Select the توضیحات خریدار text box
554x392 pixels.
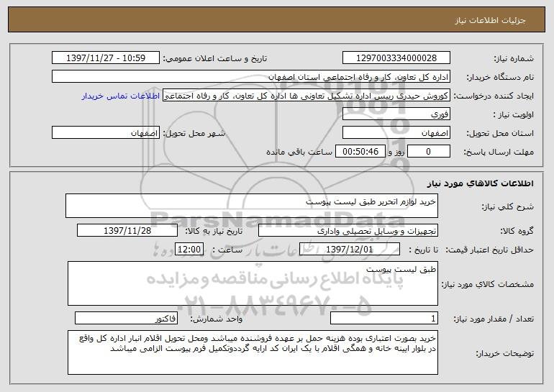(x=253, y=352)
